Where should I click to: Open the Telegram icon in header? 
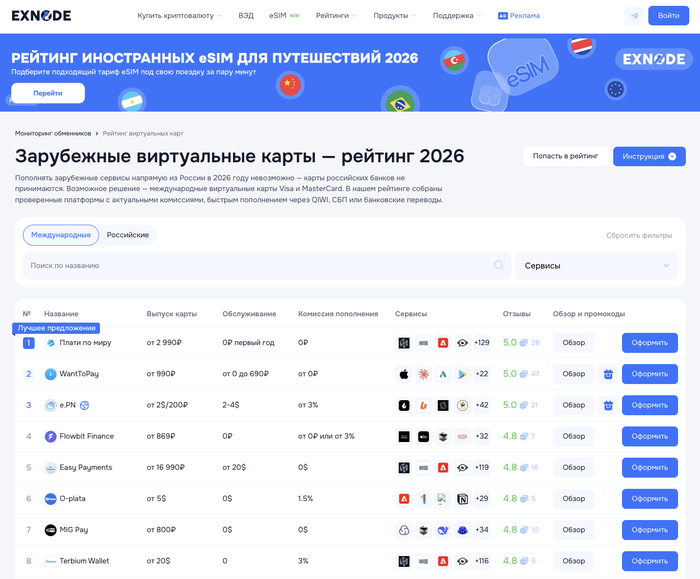click(634, 16)
